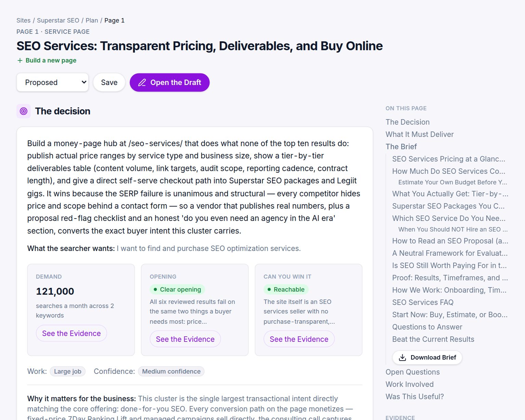Screen dimensions: 525x420
Task: Go to SEO Services Pricing at a Glance
Action: tap(449, 159)
